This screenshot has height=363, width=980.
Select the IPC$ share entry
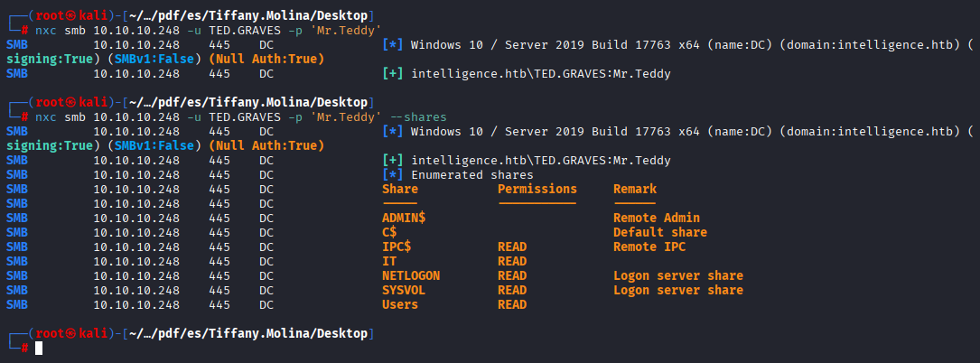coord(397,247)
